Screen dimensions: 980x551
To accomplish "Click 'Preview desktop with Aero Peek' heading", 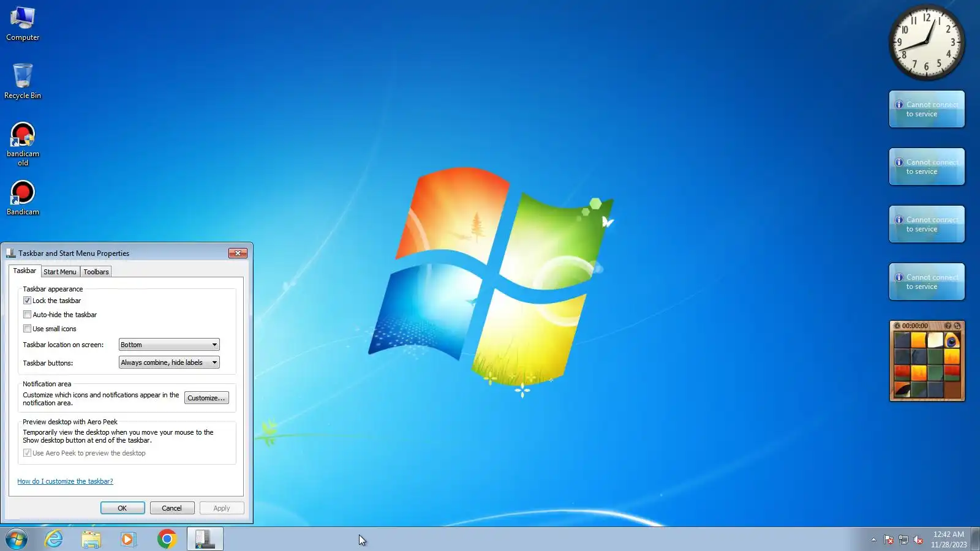I will point(70,422).
